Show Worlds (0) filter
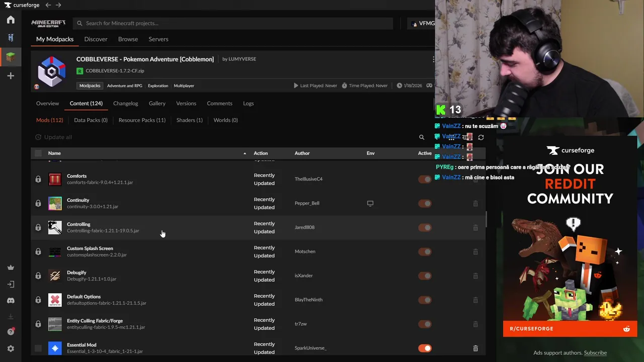 click(x=225, y=120)
